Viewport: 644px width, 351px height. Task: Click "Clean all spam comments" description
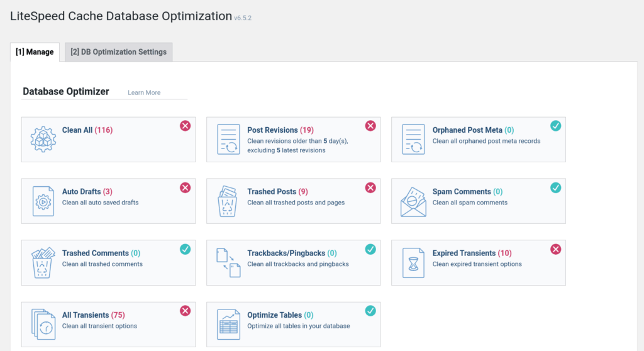point(470,203)
